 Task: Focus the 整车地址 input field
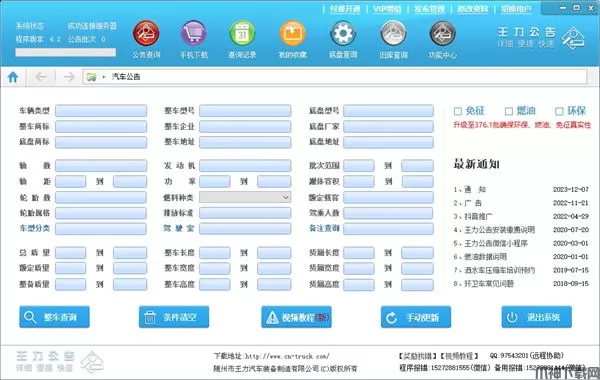245,142
